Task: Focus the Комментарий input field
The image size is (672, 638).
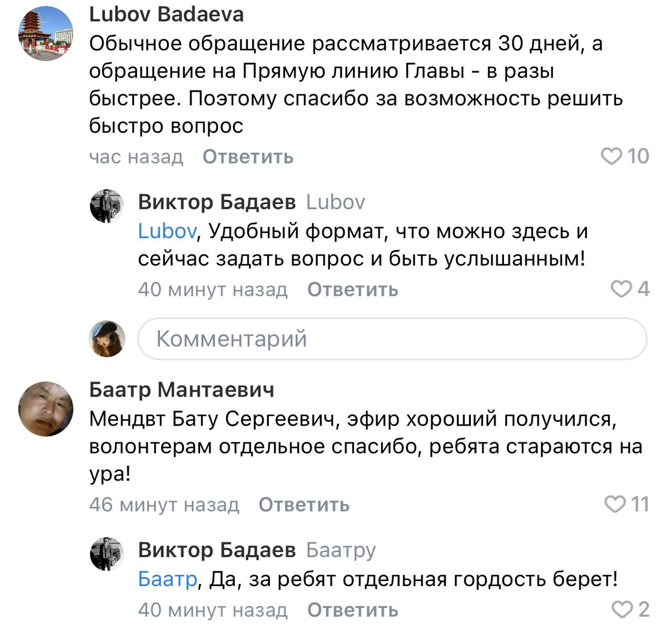Action: [392, 339]
